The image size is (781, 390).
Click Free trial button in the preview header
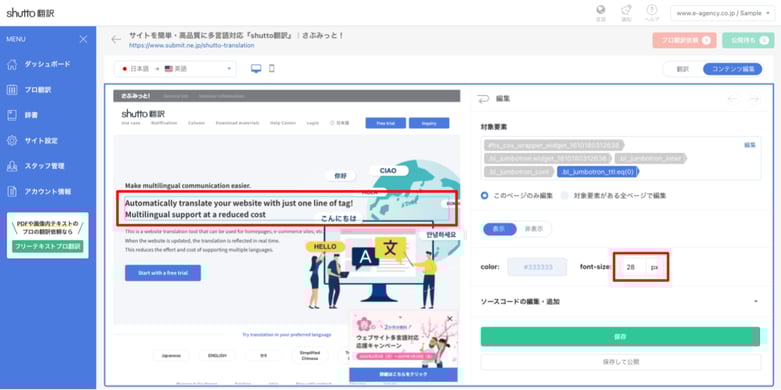(x=386, y=123)
